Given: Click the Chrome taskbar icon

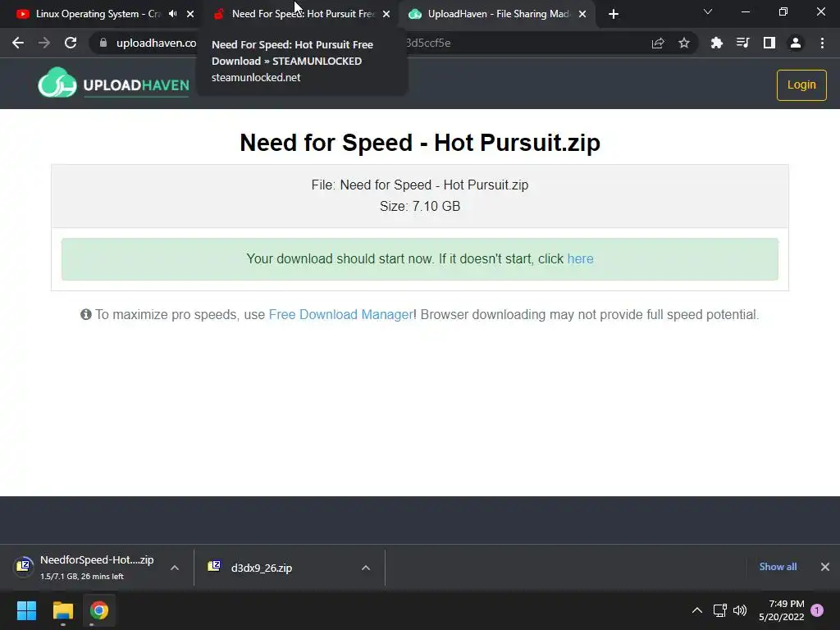Looking at the screenshot, I should pos(99,610).
